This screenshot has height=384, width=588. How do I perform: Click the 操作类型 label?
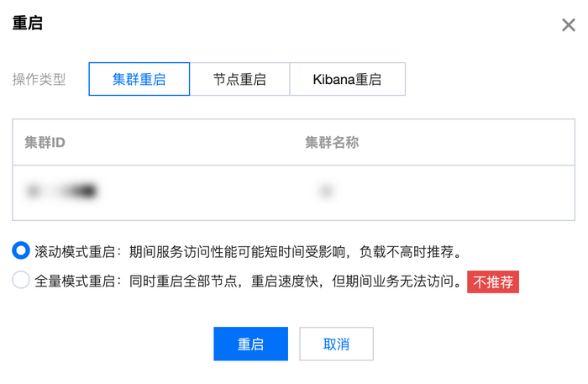coord(39,80)
